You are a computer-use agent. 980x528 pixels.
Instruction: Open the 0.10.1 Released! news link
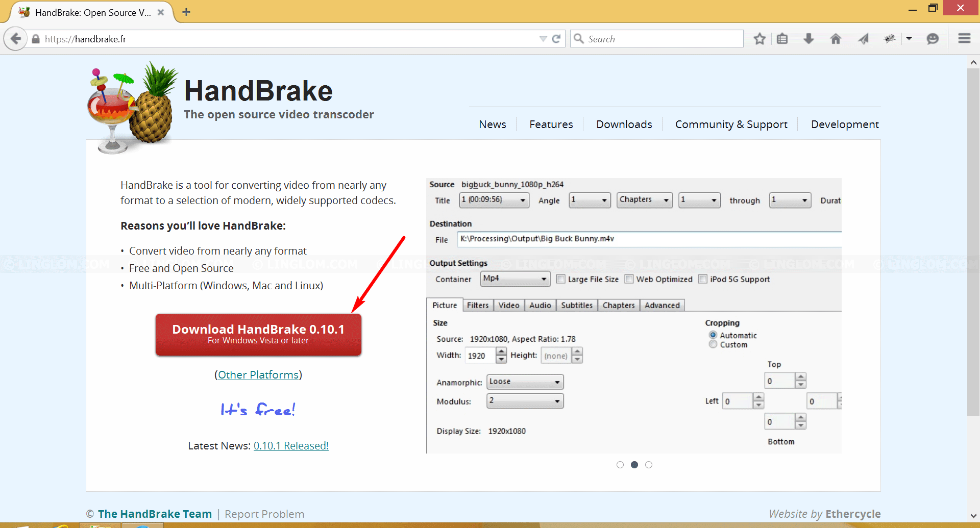(x=291, y=446)
